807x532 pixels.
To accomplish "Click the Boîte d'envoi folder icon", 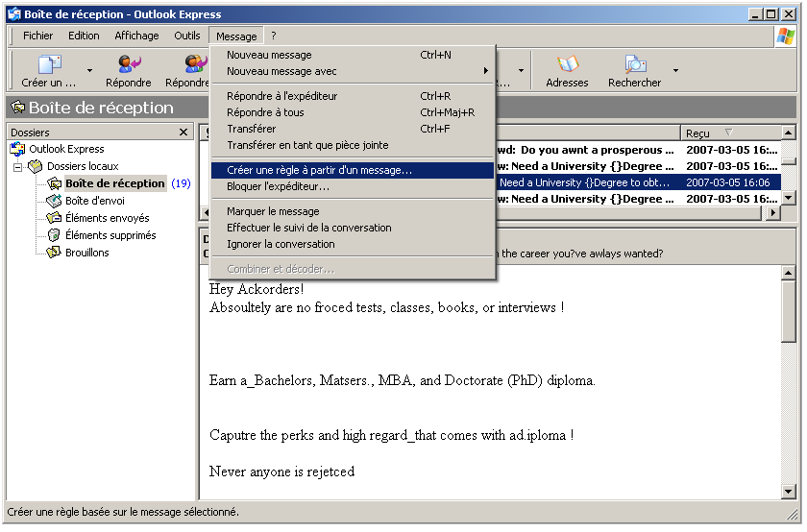I will click(x=54, y=201).
